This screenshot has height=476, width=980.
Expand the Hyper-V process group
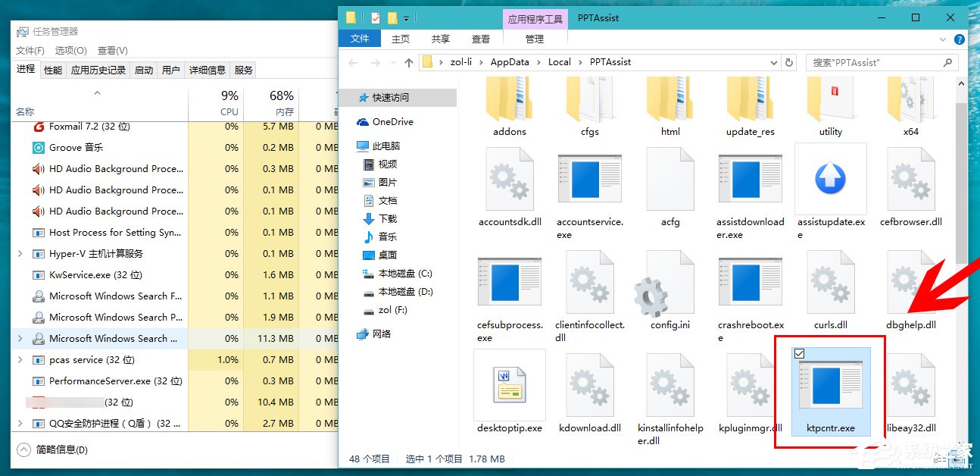tap(20, 253)
